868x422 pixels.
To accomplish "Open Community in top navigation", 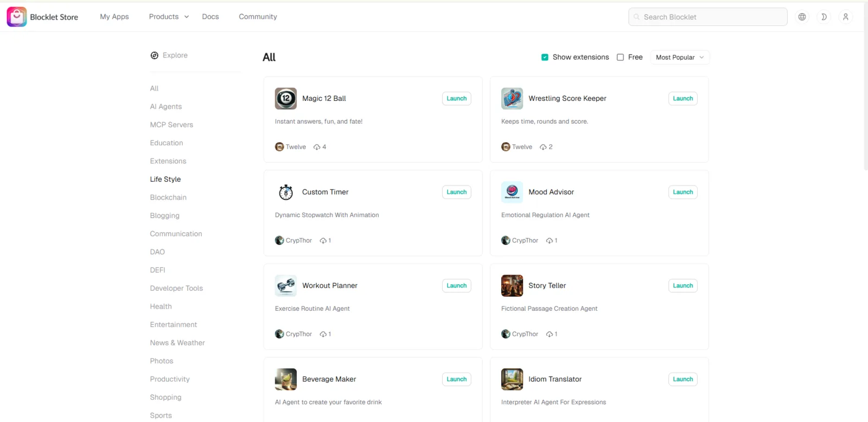I will coord(258,17).
